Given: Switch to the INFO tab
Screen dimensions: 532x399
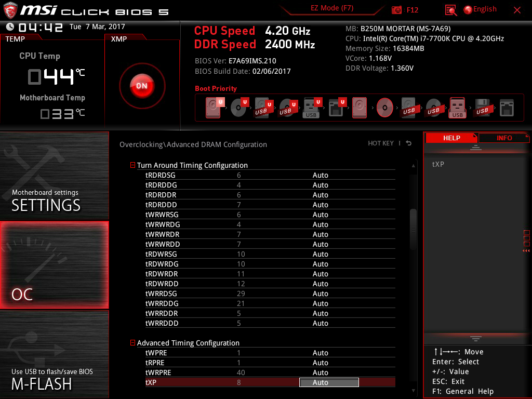Looking at the screenshot, I should 504,138.
